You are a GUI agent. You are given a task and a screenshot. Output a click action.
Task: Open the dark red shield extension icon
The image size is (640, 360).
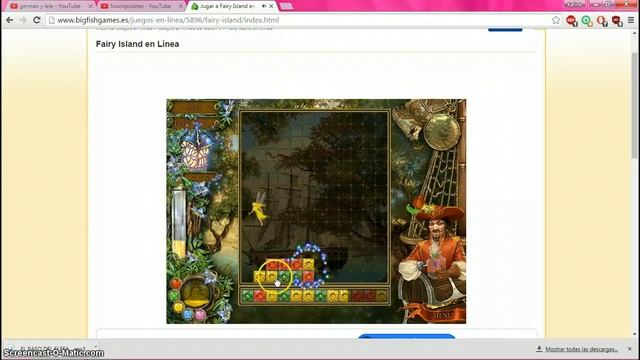coord(617,20)
